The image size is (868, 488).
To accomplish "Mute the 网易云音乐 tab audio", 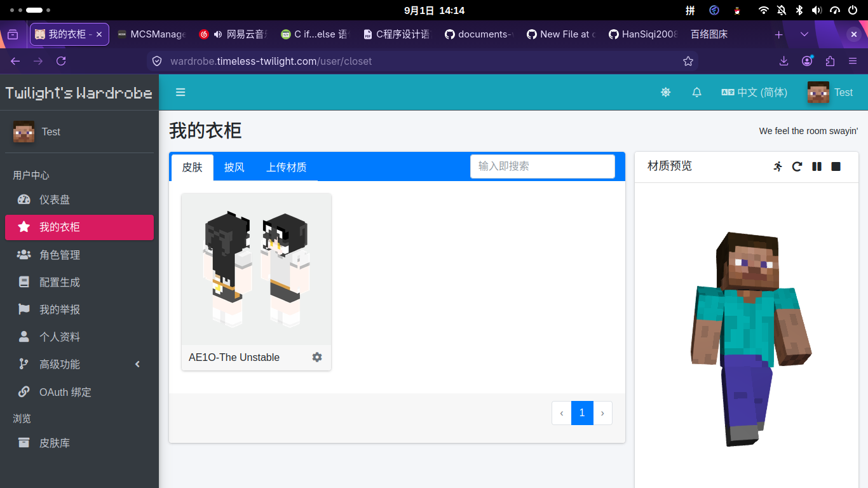I will click(x=218, y=34).
